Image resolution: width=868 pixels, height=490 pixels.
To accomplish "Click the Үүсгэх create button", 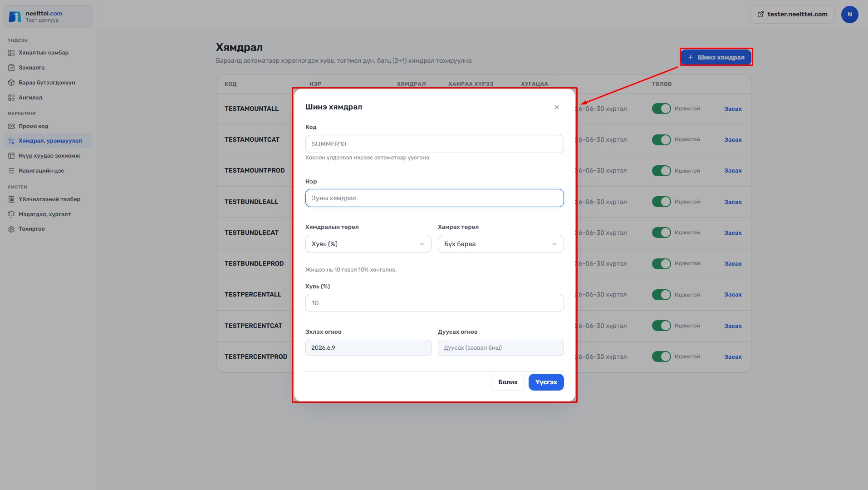I will pos(546,382).
